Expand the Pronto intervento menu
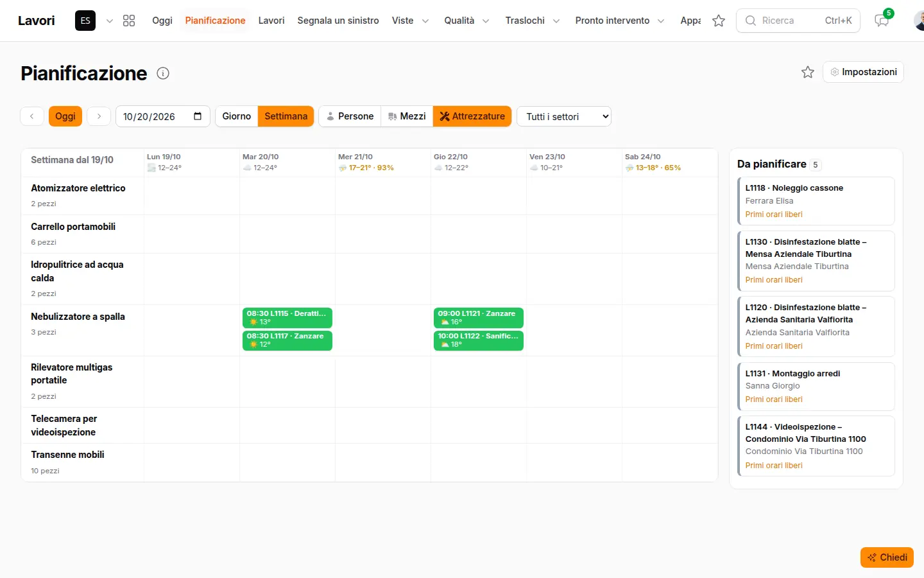The image size is (924, 578). tap(619, 21)
